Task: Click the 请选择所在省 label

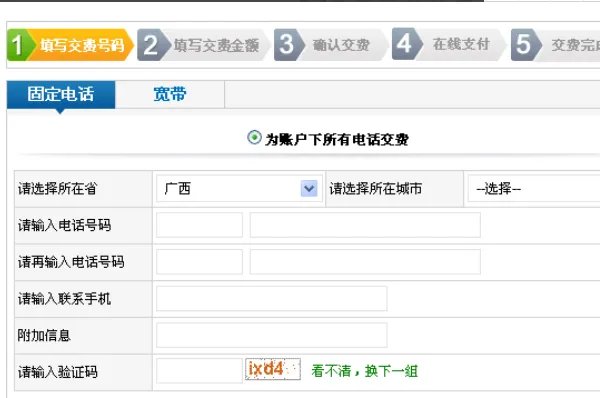Action: pyautogui.click(x=57, y=189)
